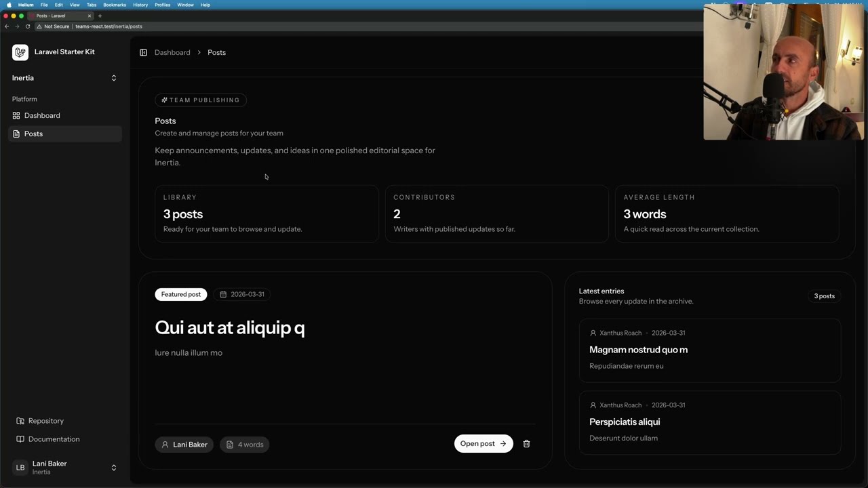Viewport: 868px width, 488px height.
Task: Click the reload page icon
Action: click(x=27, y=26)
